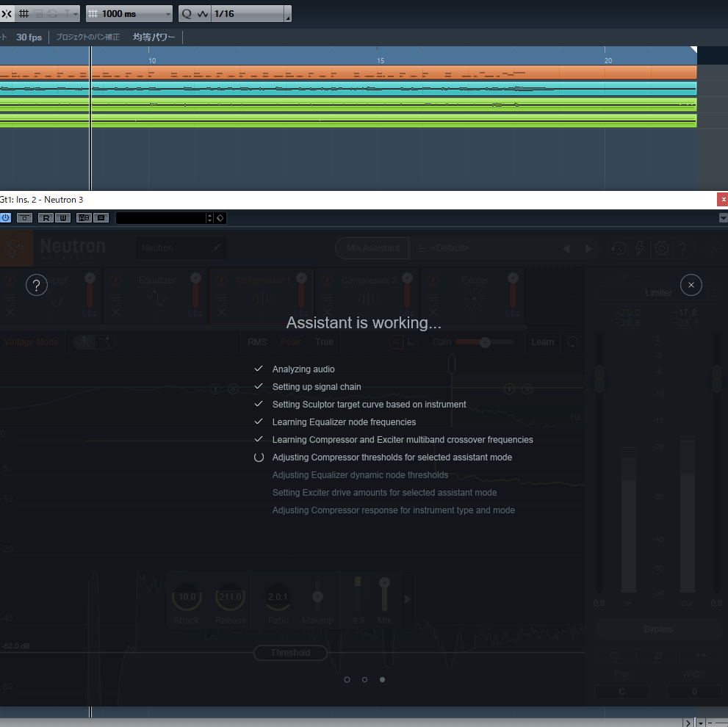The height and width of the screenshot is (727, 728).
Task: Click the help question mark in Neutron header
Action: 683,249
